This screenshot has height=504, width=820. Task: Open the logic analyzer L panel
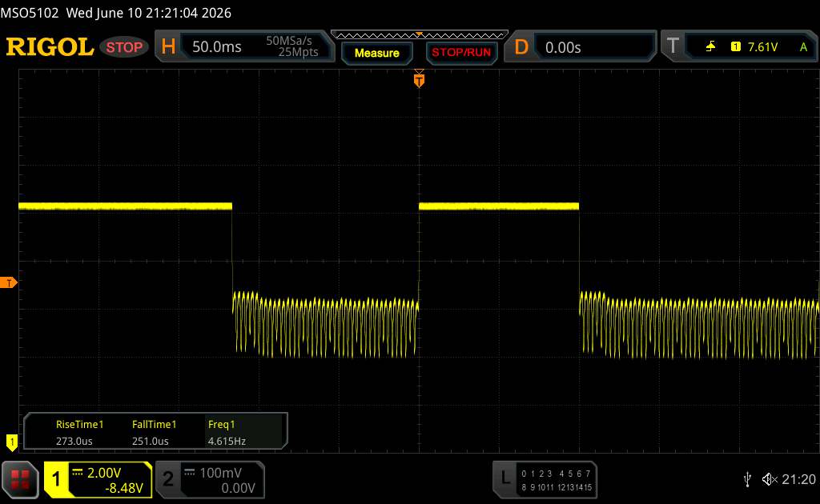(505, 477)
